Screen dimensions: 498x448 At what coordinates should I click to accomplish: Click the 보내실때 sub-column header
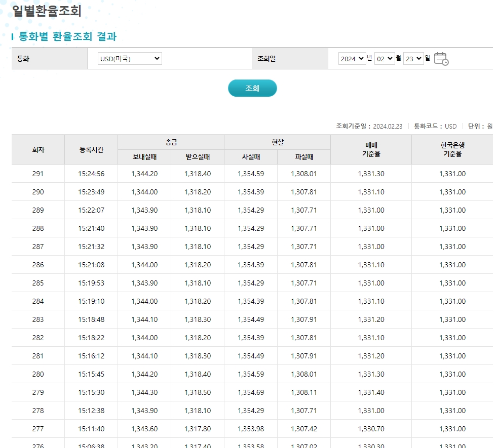[x=144, y=157]
